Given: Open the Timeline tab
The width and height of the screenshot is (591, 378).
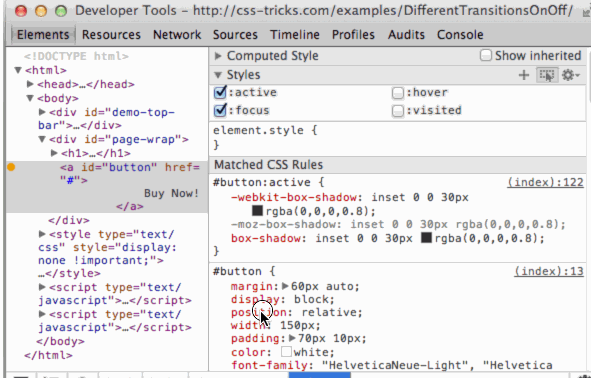Looking at the screenshot, I should [295, 35].
